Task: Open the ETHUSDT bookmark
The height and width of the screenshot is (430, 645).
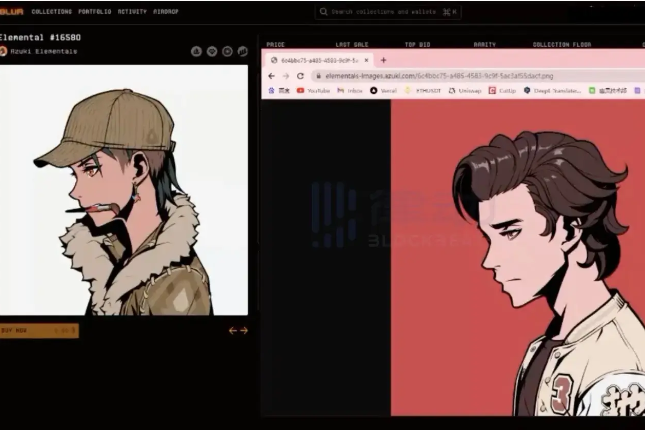Action: point(423,91)
